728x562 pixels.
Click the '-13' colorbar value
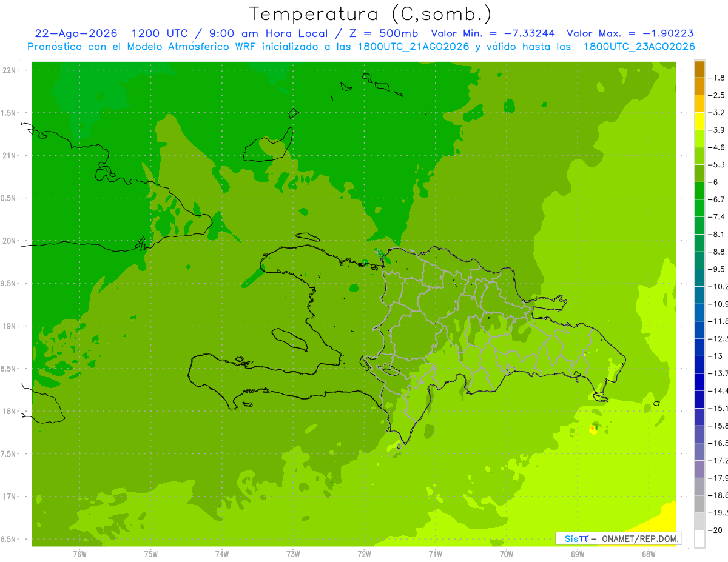point(715,356)
